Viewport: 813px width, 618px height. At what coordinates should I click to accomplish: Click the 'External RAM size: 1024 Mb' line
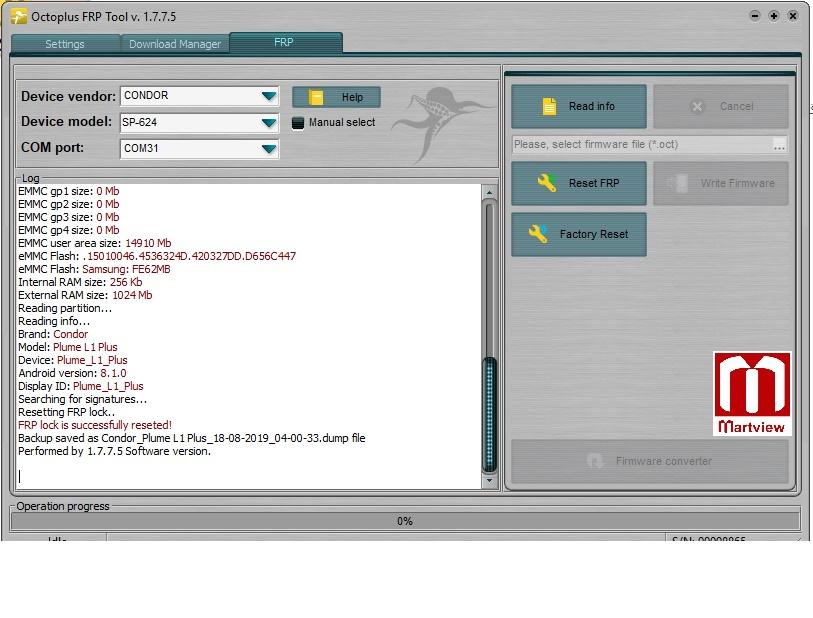point(85,295)
